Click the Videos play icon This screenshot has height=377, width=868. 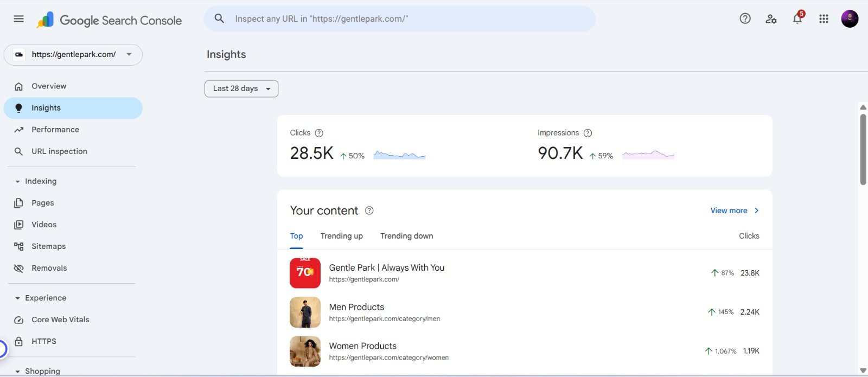coord(18,225)
